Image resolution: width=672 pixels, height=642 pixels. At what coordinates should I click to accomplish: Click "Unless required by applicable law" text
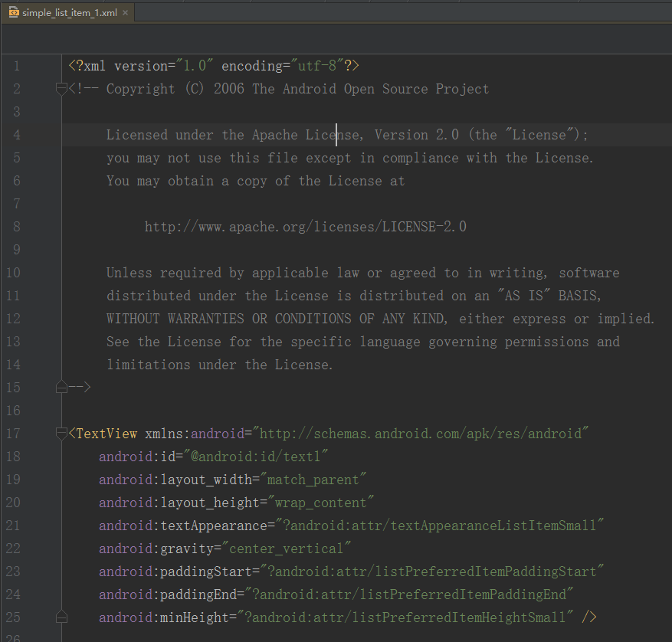click(233, 273)
